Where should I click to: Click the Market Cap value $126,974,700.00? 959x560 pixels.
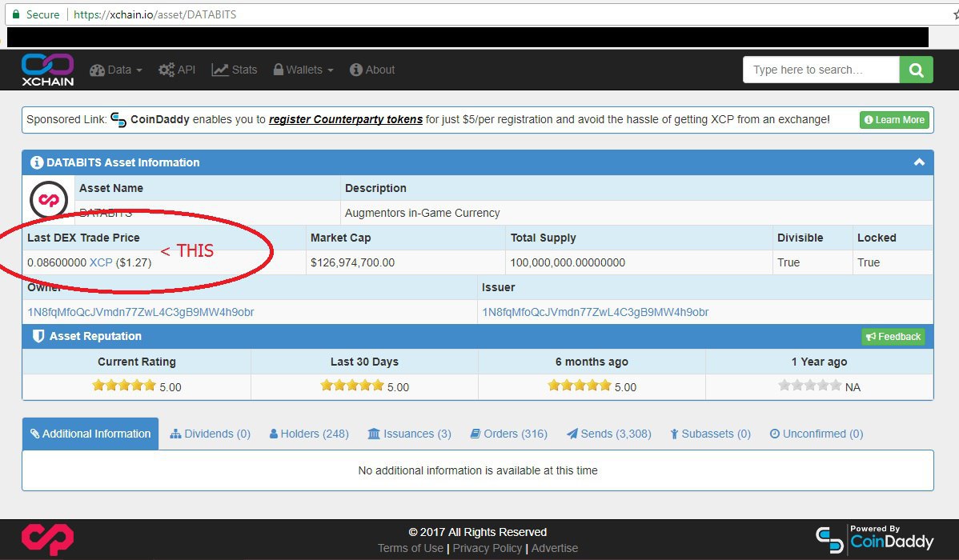click(x=352, y=262)
